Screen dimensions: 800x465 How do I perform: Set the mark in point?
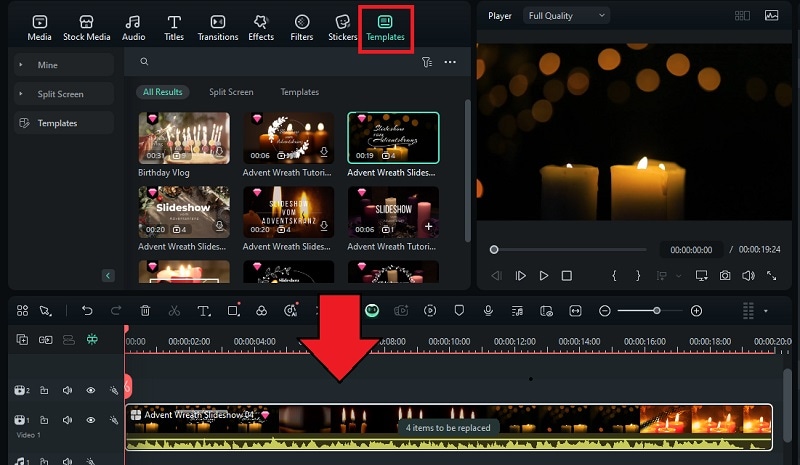[614, 276]
